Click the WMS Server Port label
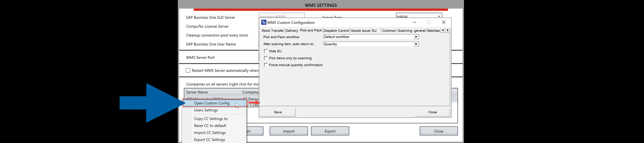Screen dimensions: 644x143 200,58
